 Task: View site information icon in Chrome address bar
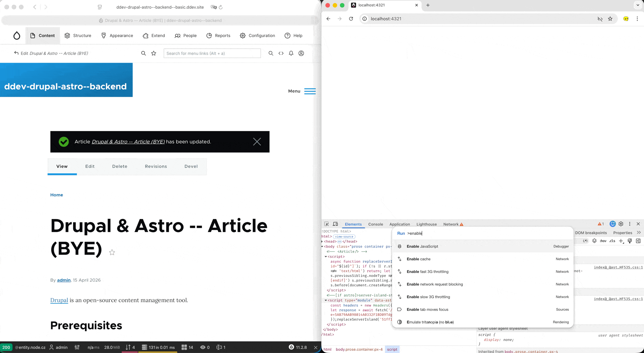pyautogui.click(x=365, y=19)
